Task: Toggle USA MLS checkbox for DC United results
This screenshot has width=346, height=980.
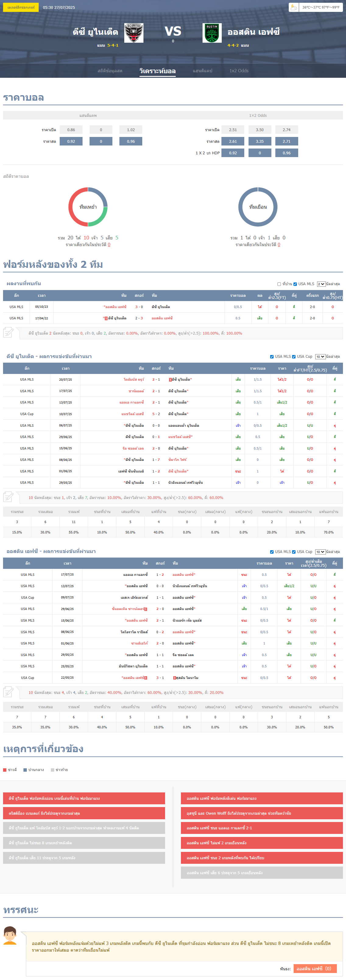Action: click(272, 357)
